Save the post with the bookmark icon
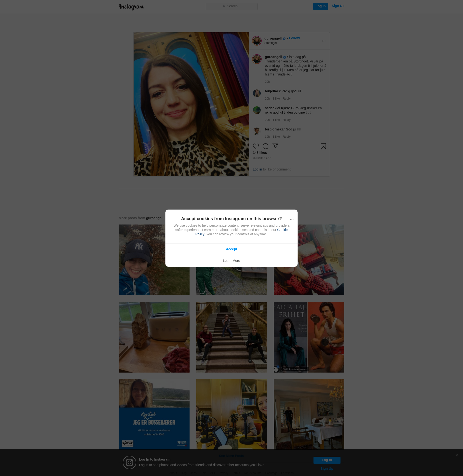This screenshot has height=476, width=463. pos(323,146)
